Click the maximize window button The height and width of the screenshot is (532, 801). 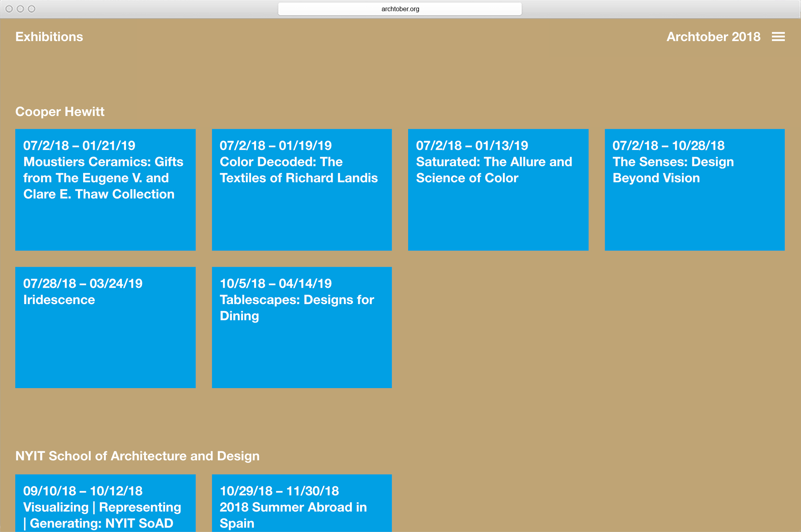32,9
